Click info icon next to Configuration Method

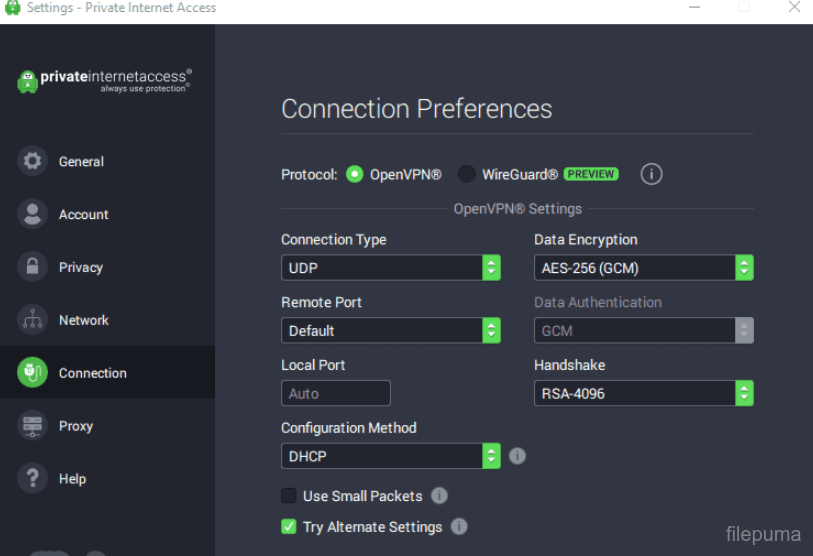(x=517, y=456)
